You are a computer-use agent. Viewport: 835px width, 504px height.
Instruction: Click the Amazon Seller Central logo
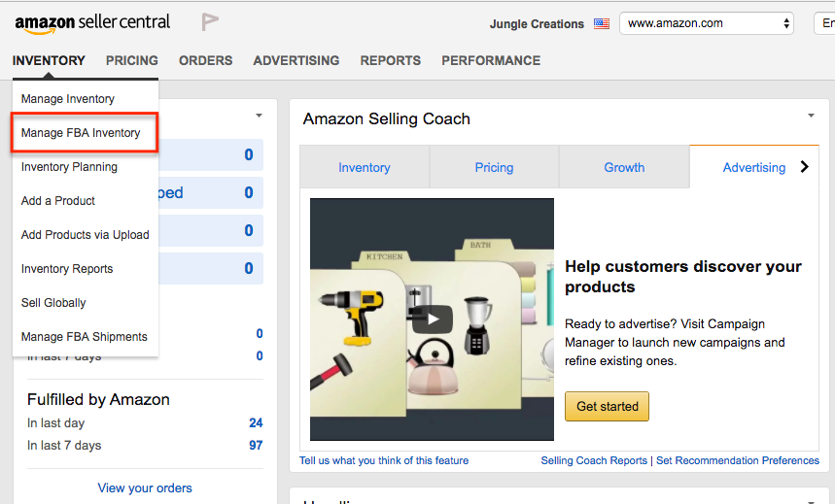tap(92, 21)
